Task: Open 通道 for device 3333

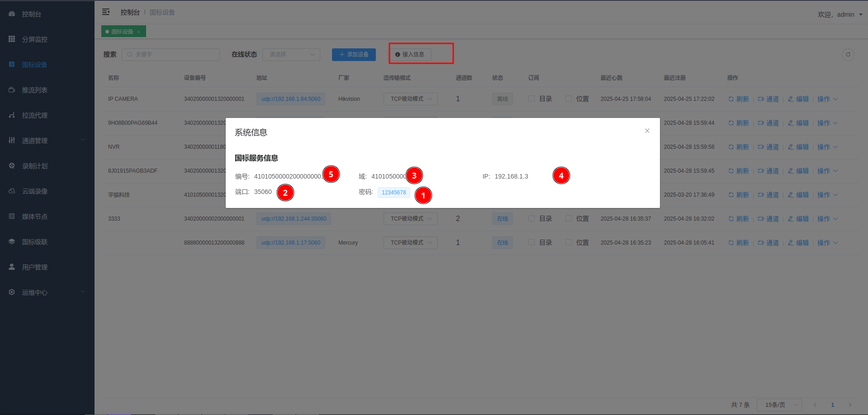Action: tap(768, 219)
